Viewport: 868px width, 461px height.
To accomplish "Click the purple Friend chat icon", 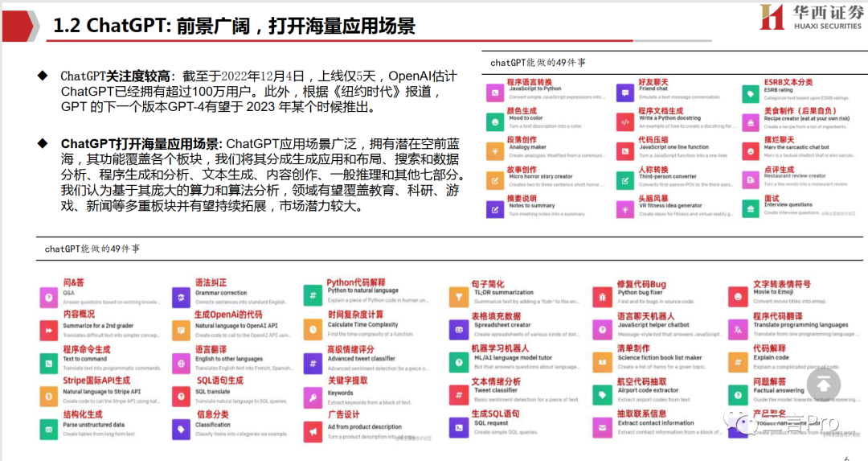I will 625,93.
